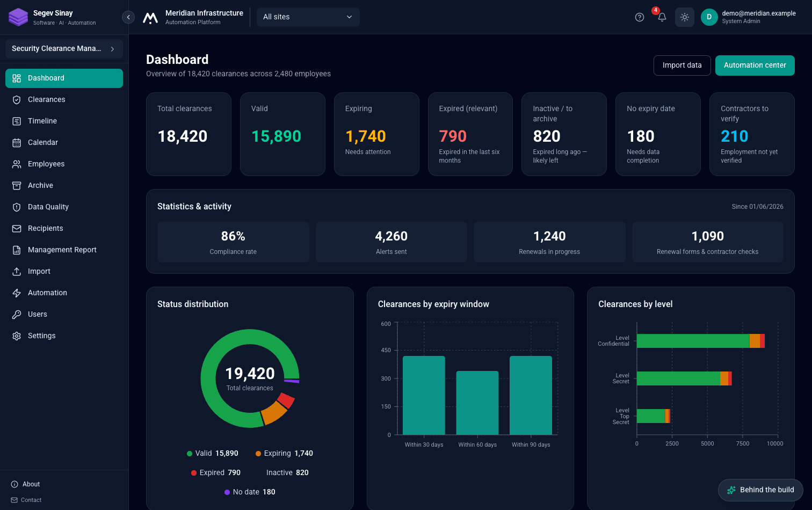The height and width of the screenshot is (510, 812).
Task: Click the Level Top Secret bar
Action: click(x=653, y=416)
